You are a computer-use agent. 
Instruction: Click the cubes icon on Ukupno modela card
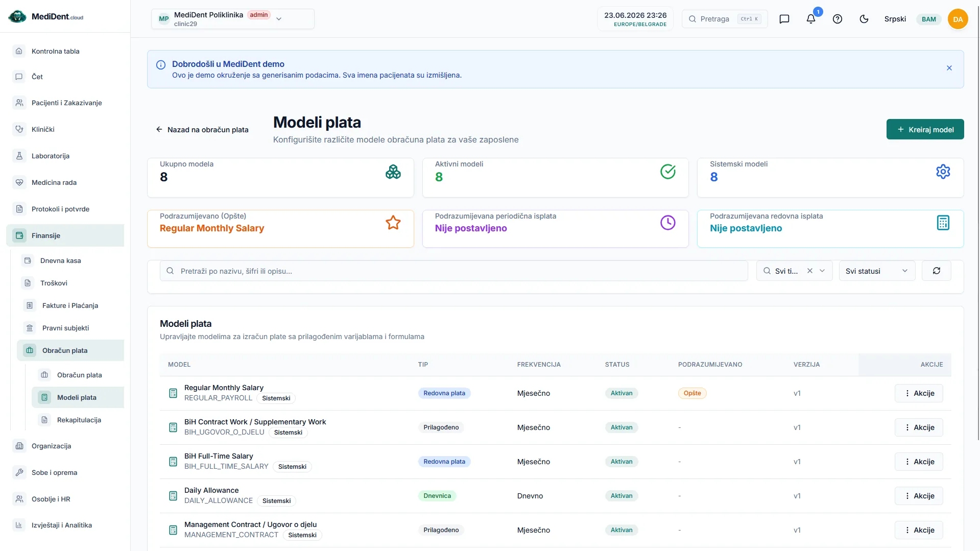[393, 172]
